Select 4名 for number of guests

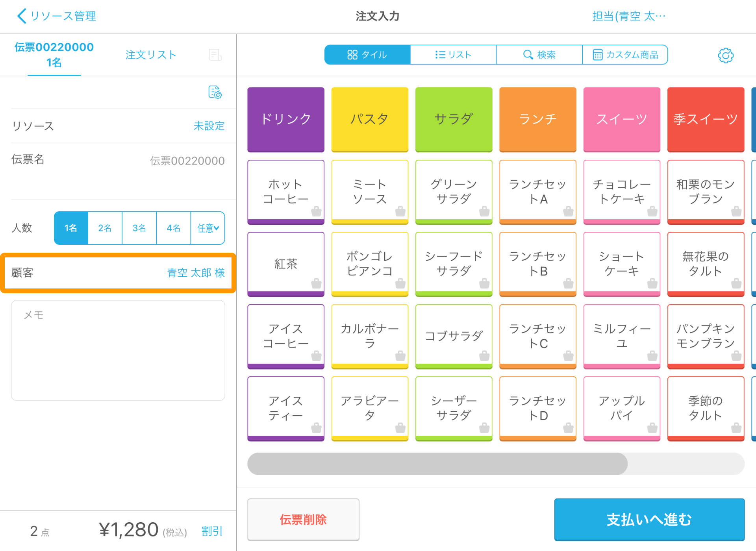point(174,228)
